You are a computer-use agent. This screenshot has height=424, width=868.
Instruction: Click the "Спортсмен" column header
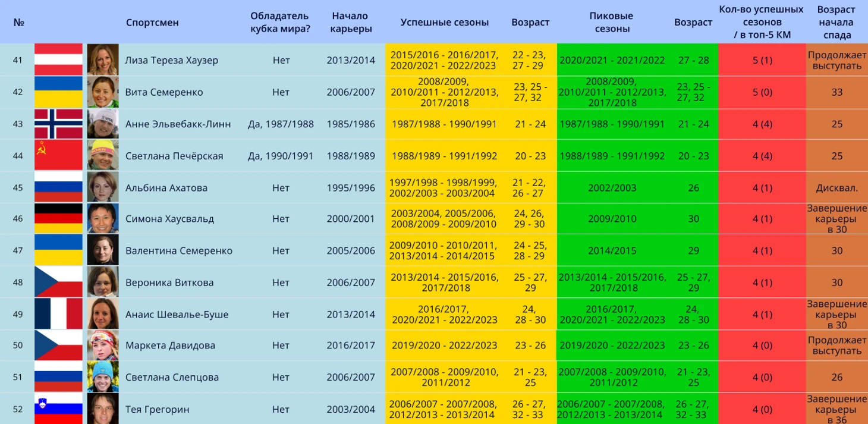pyautogui.click(x=152, y=23)
